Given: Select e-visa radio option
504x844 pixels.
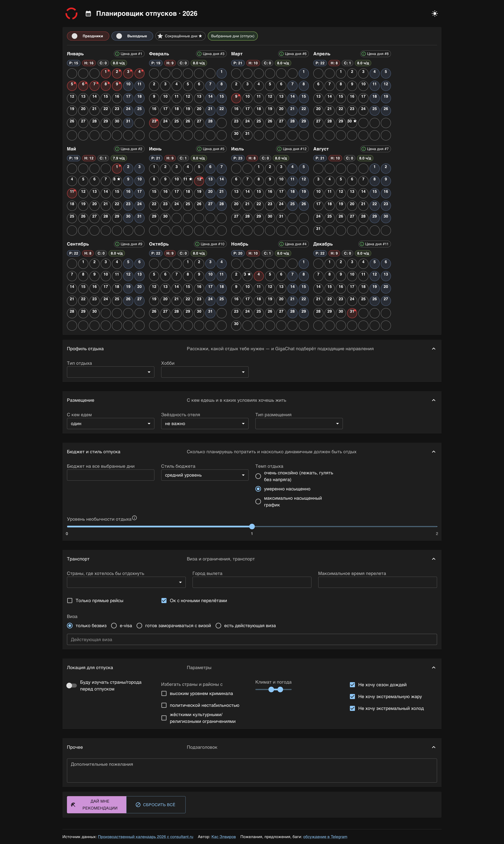Looking at the screenshot, I should pyautogui.click(x=114, y=625).
